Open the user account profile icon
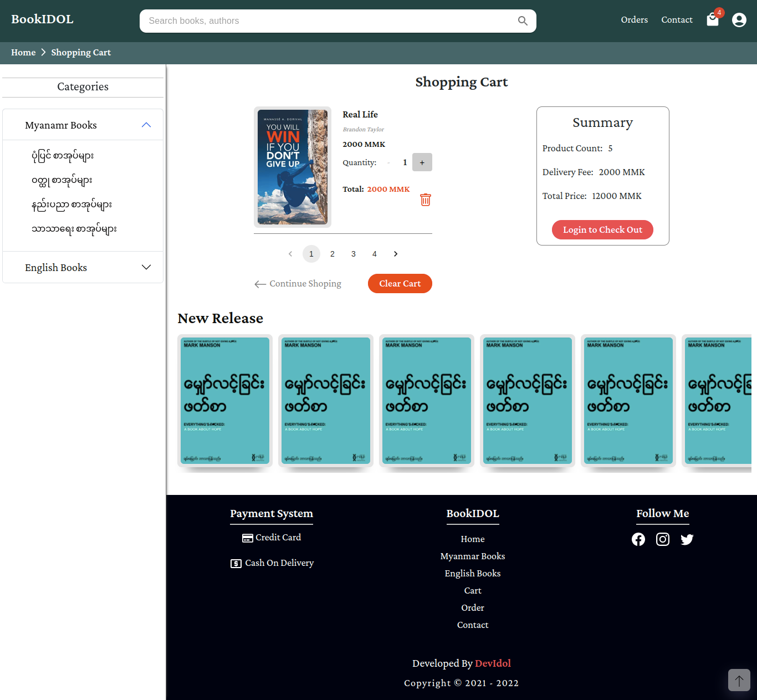Screen dimensions: 757x700 [x=739, y=20]
